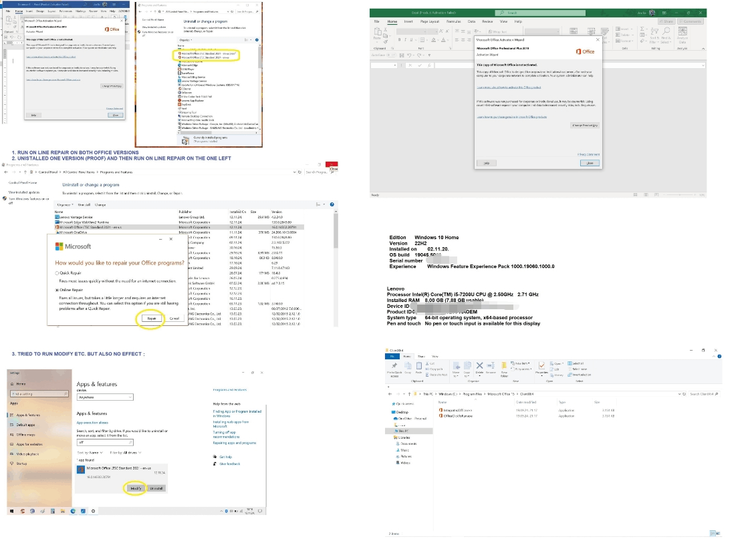This screenshot has height=553, width=756.
Task: Click the Excel title bar Search box
Action: (x=541, y=13)
